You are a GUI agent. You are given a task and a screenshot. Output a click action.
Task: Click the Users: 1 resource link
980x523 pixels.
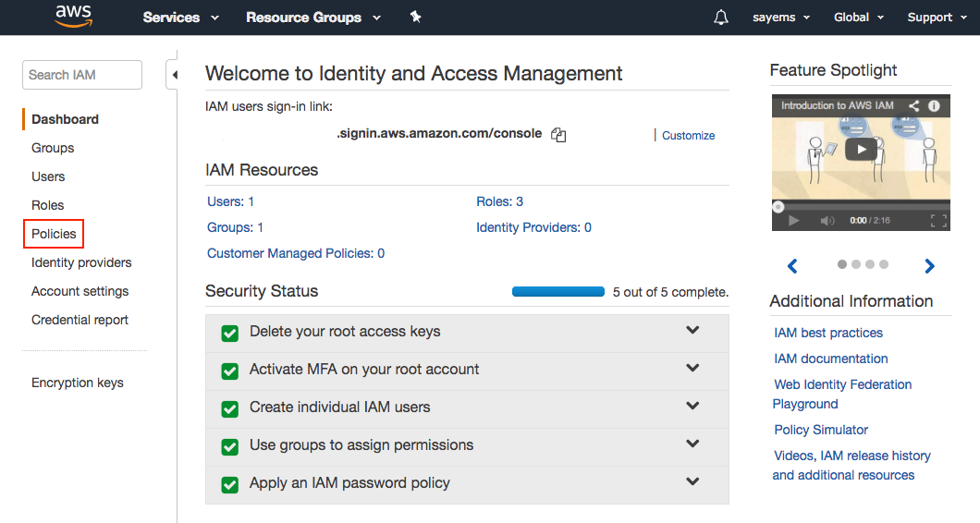(230, 201)
